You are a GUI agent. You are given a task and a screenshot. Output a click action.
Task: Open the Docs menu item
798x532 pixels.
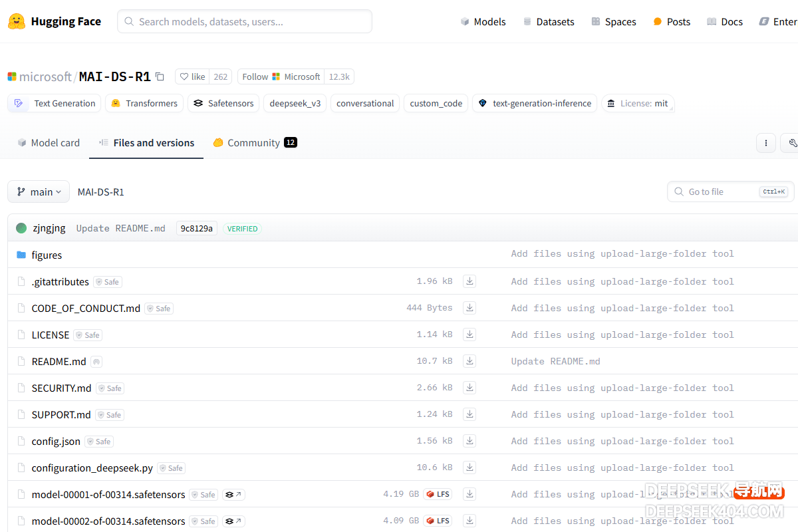(725, 21)
